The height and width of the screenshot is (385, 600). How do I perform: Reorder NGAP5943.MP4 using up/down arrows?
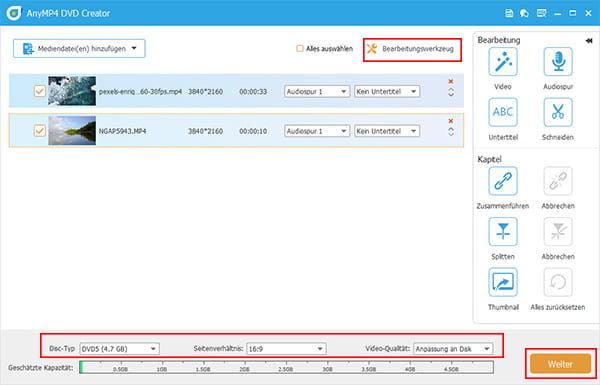pos(451,132)
